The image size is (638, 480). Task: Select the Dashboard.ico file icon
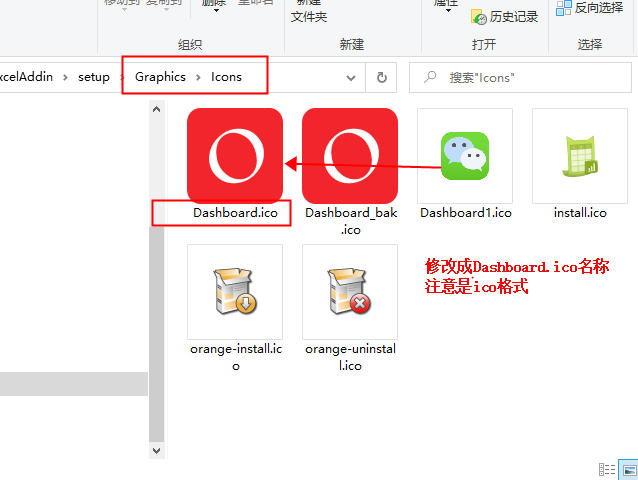(x=235, y=156)
